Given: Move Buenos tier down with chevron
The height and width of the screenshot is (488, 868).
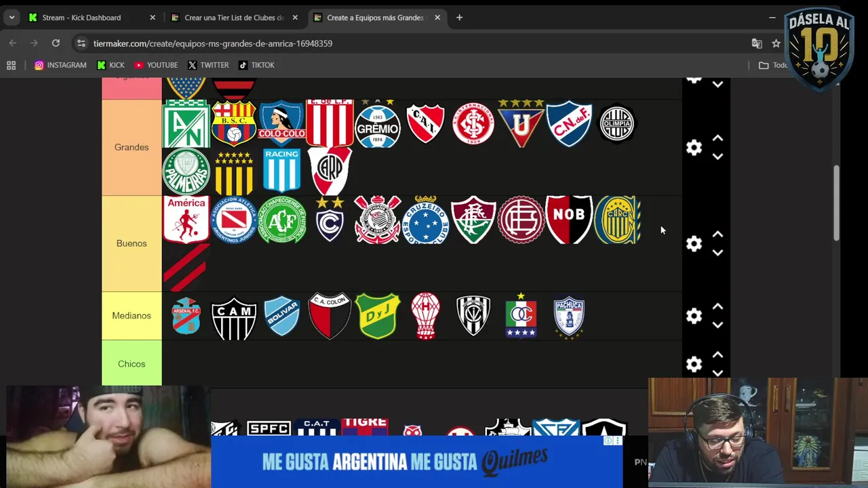Looking at the screenshot, I should [717, 253].
